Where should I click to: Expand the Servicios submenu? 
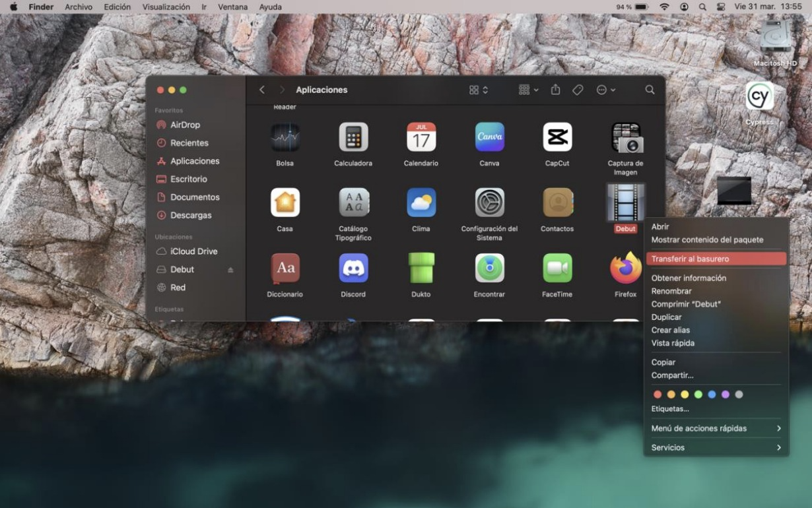pos(716,447)
